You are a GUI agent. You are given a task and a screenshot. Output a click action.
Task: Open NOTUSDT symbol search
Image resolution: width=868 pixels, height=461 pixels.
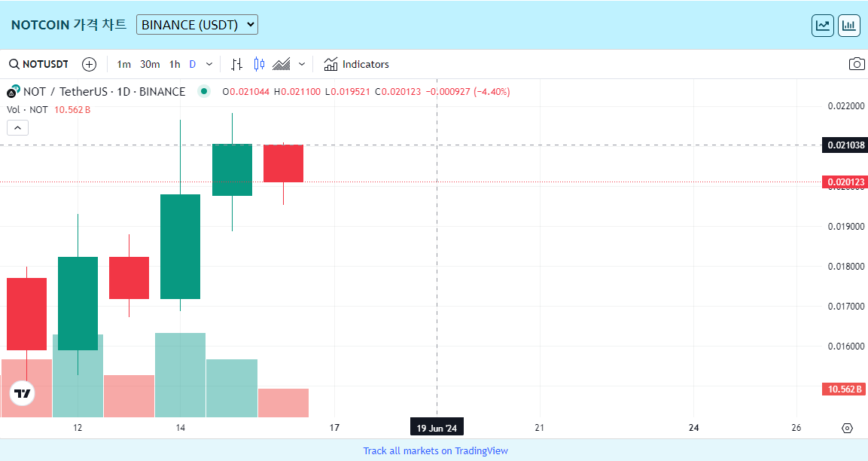[x=38, y=64]
